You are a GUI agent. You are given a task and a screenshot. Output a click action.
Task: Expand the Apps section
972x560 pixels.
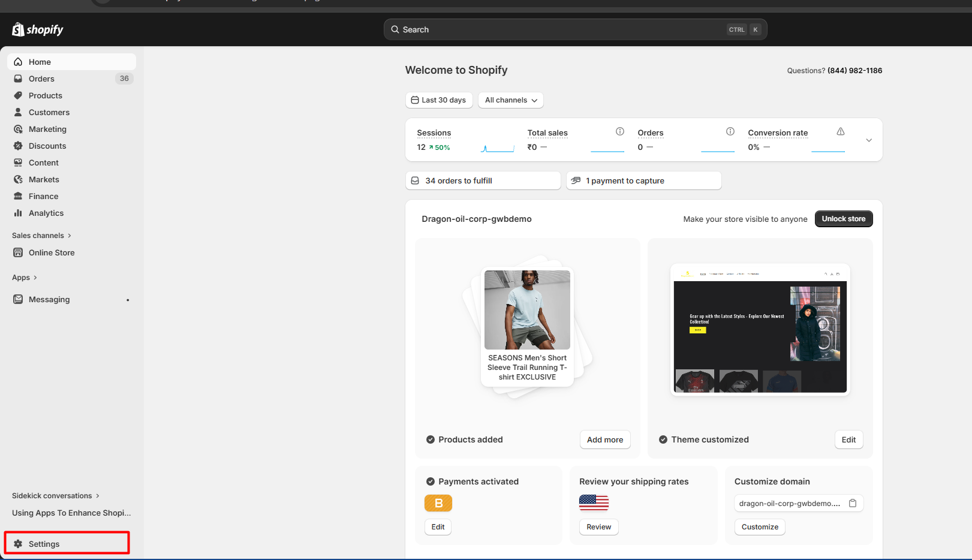point(25,278)
